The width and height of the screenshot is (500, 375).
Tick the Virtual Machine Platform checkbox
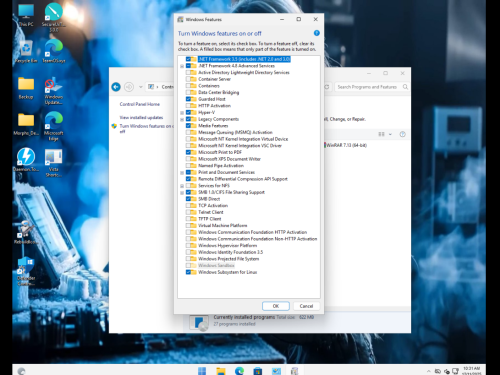tap(188, 225)
